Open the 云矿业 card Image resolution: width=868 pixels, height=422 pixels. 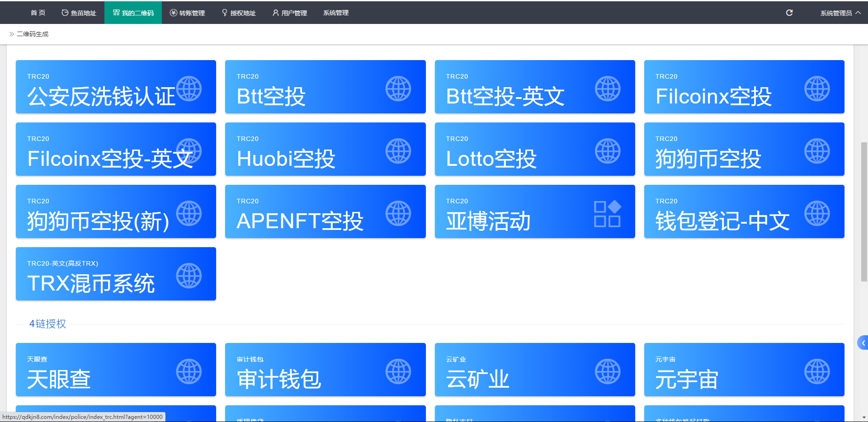(534, 370)
